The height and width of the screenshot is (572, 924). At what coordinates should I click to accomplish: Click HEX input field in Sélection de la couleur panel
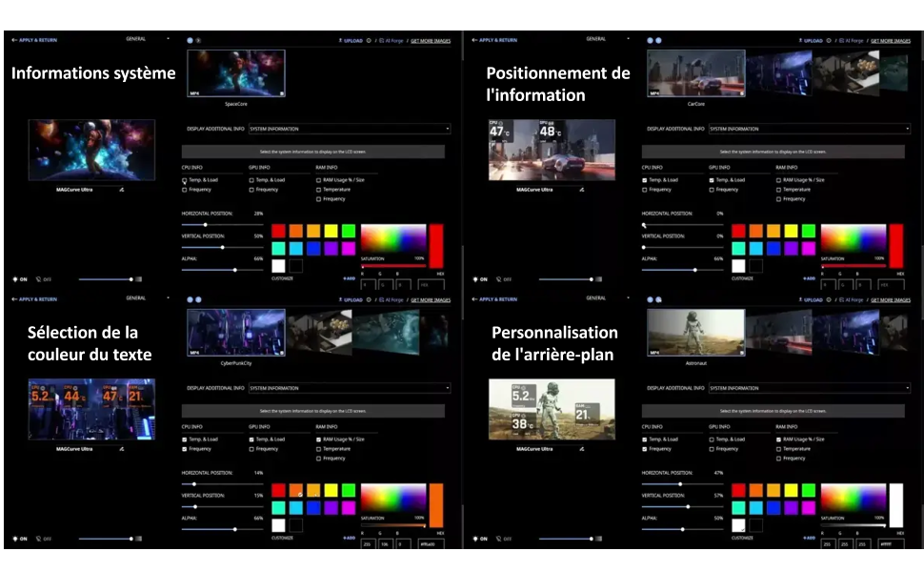point(431,544)
